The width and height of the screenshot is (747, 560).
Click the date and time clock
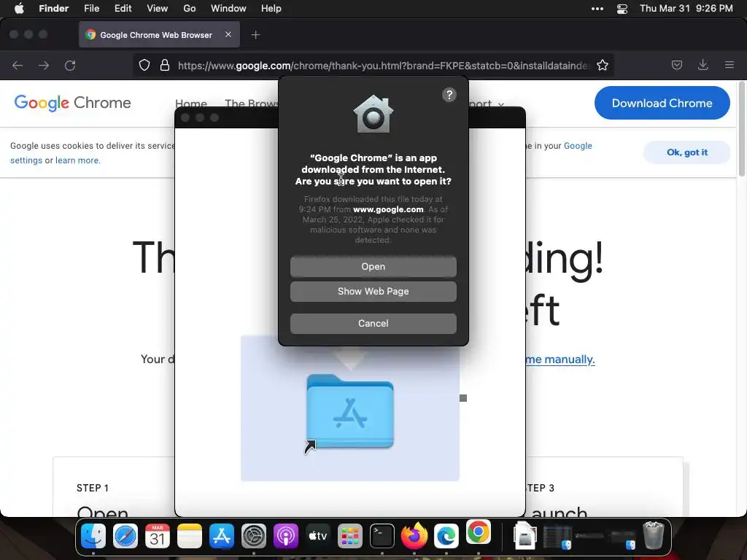coord(686,9)
